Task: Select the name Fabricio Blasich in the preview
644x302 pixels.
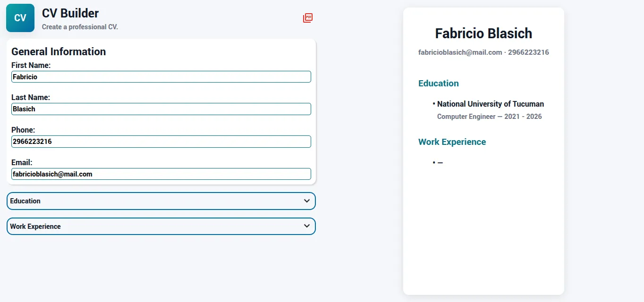Action: 483,34
